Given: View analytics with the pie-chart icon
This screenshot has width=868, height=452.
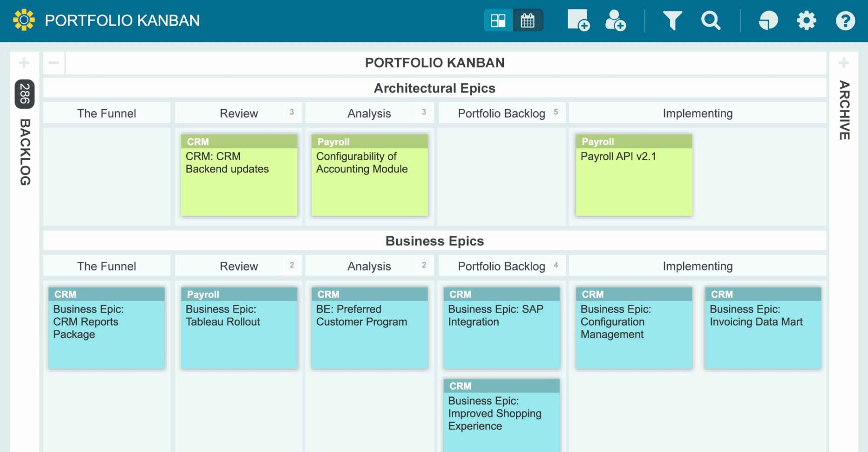Looking at the screenshot, I should 768,20.
